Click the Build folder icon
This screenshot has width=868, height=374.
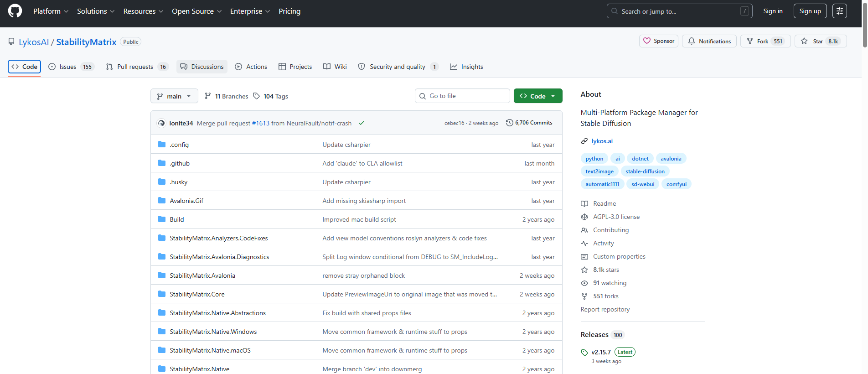[162, 219]
